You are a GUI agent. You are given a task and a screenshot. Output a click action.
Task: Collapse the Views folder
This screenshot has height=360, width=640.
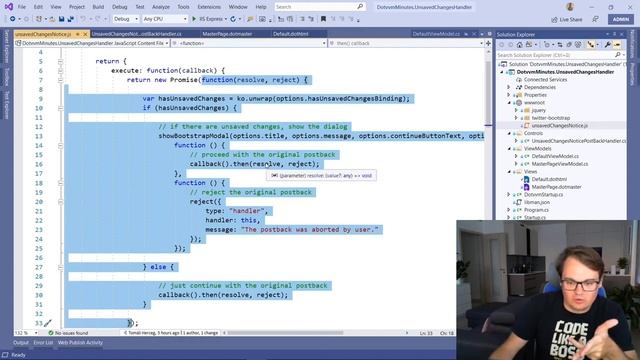pos(509,172)
